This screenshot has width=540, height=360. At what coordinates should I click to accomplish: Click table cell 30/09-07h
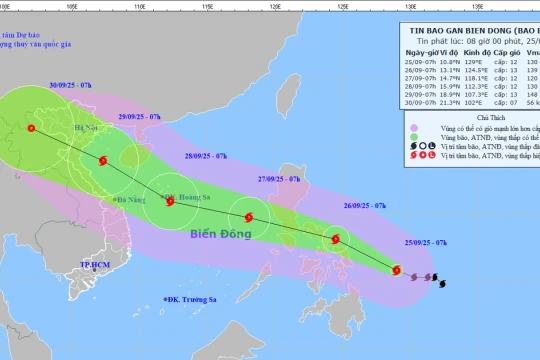[x=420, y=103]
